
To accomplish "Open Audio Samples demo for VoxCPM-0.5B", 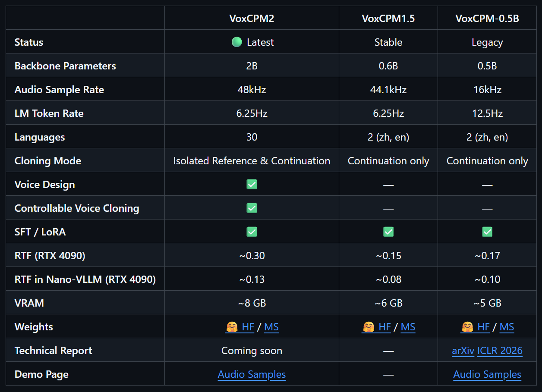I will (x=487, y=374).
